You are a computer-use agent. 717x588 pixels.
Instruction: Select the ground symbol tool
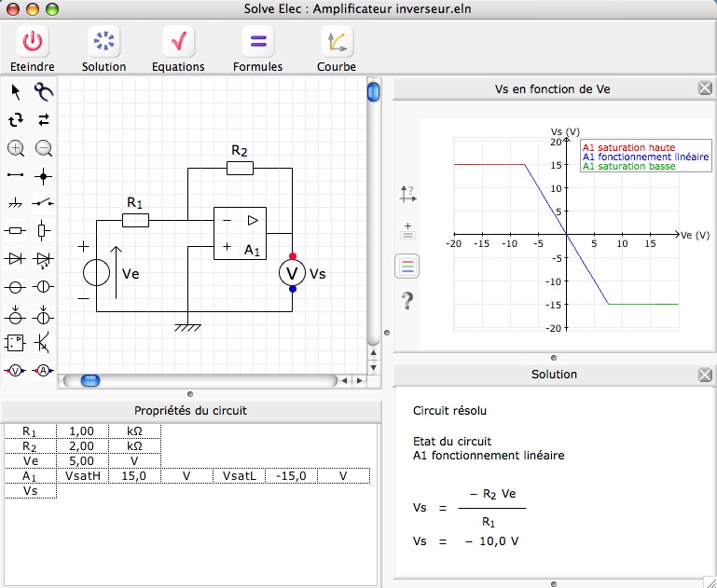pyautogui.click(x=16, y=202)
